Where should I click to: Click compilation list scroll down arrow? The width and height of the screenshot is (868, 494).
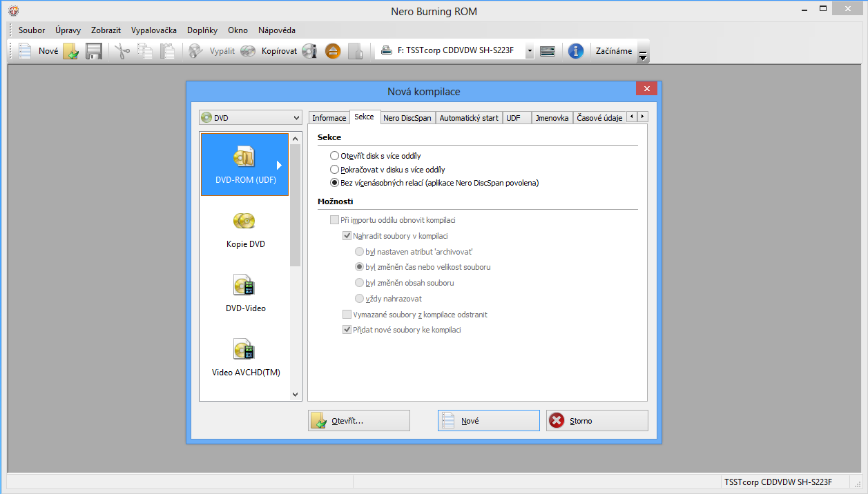click(296, 395)
